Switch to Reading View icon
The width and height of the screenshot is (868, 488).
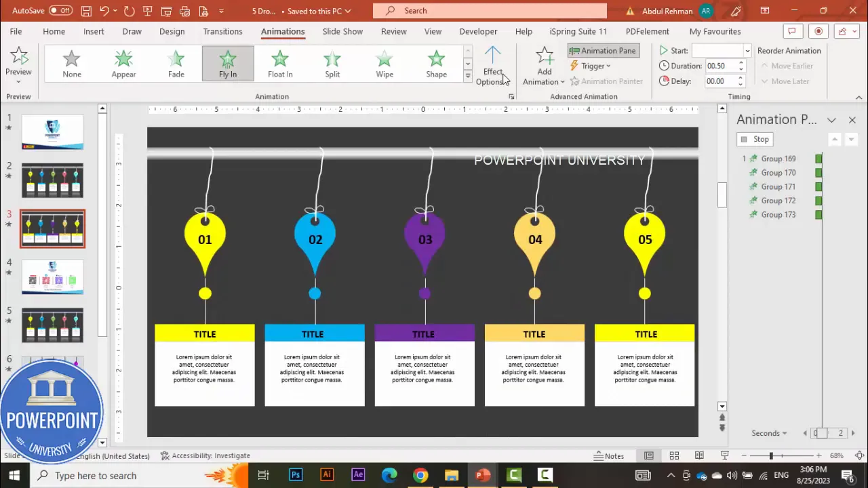[x=699, y=455]
